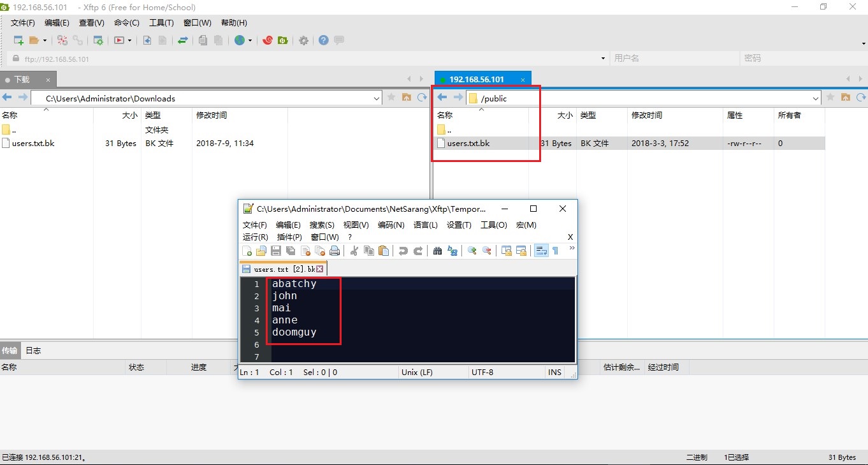Switch to the 传输 transfer tab

[10, 351]
